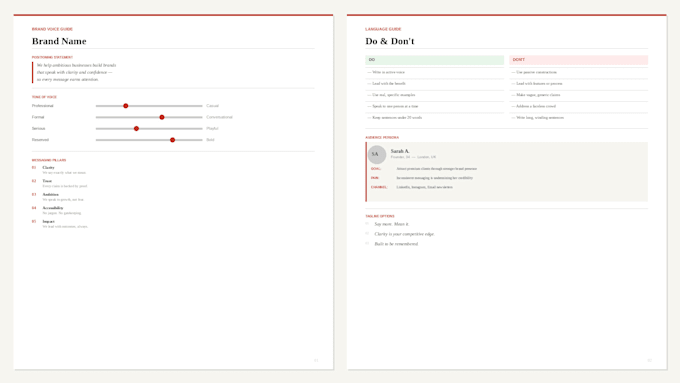Select the 'Built to be remembered.' tagline
Image resolution: width=680 pixels, height=383 pixels.
396,244
